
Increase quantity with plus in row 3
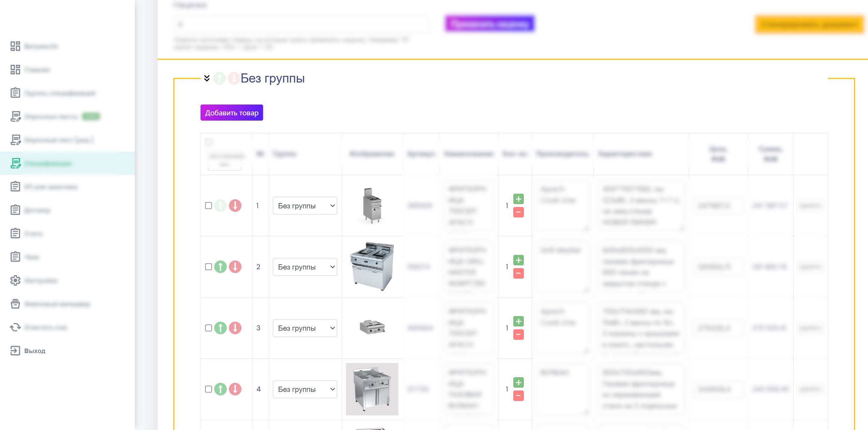pos(519,321)
